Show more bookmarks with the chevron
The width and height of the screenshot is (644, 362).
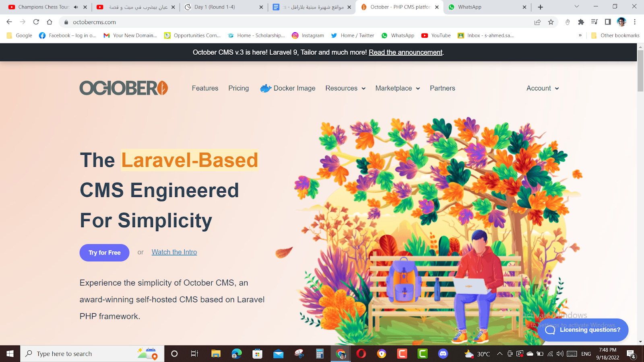[x=580, y=35]
